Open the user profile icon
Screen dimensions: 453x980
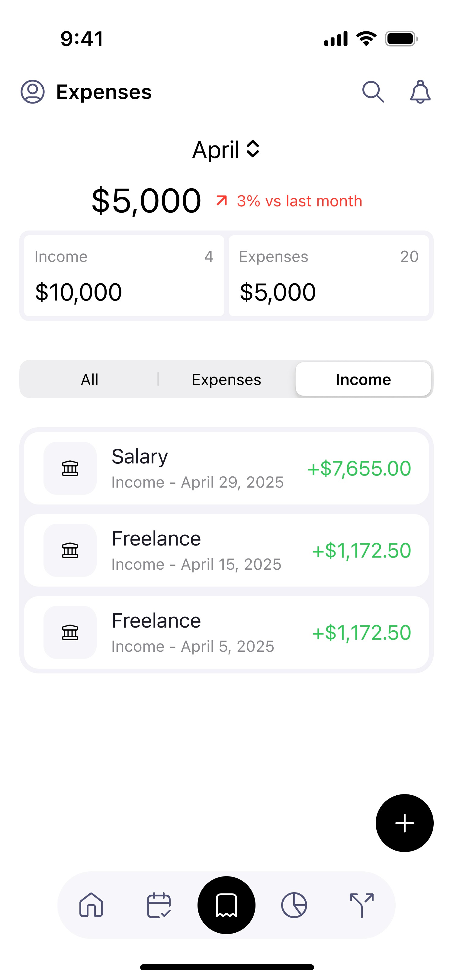coord(32,92)
